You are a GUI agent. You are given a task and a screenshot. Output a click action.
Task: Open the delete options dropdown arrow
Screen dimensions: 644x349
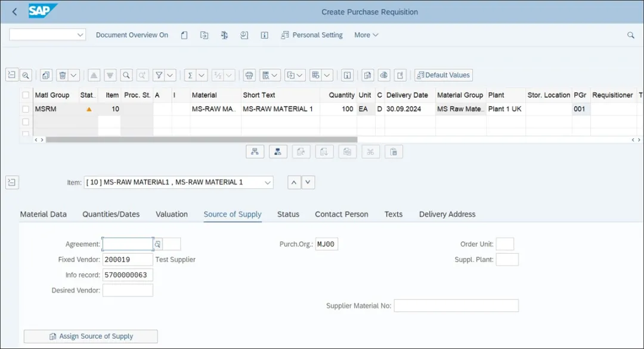73,75
